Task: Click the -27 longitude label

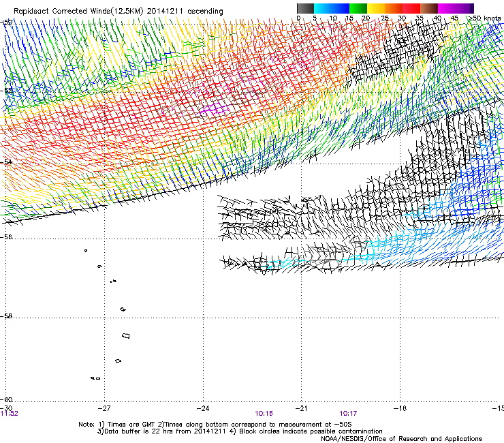Action: (104, 408)
